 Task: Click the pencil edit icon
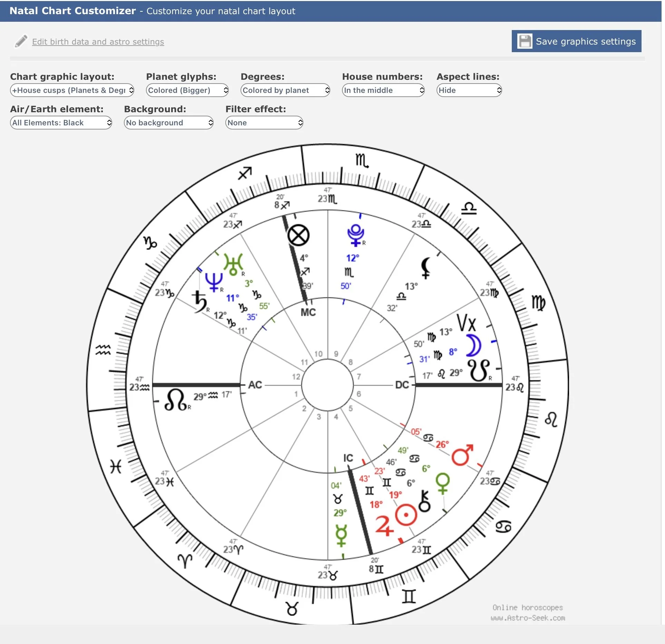click(x=21, y=41)
